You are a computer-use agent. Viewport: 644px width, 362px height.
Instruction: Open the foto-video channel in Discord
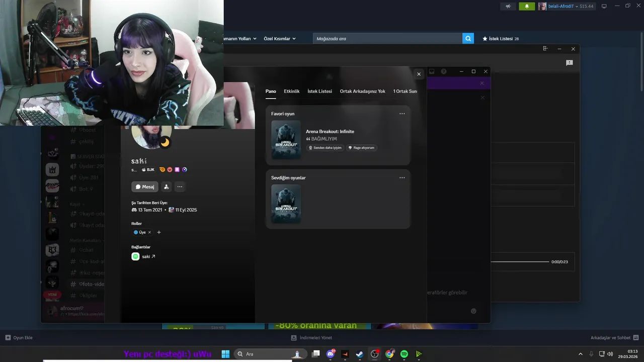pyautogui.click(x=88, y=284)
